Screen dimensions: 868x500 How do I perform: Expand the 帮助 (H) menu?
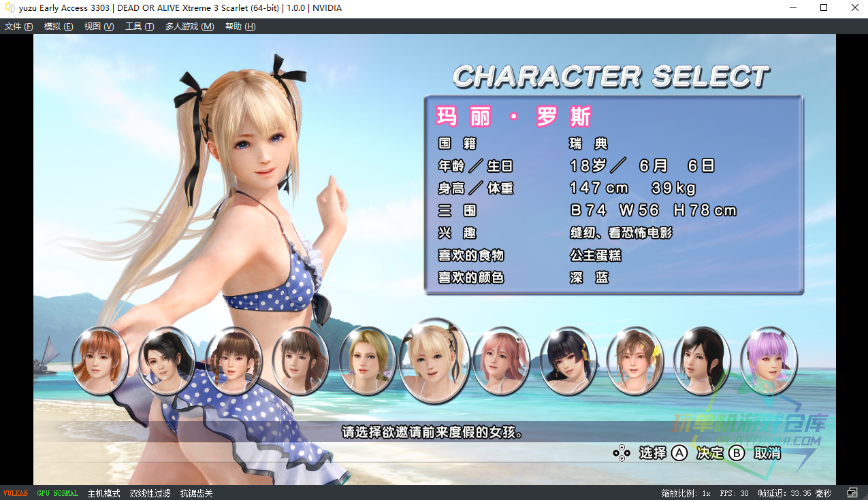point(240,27)
